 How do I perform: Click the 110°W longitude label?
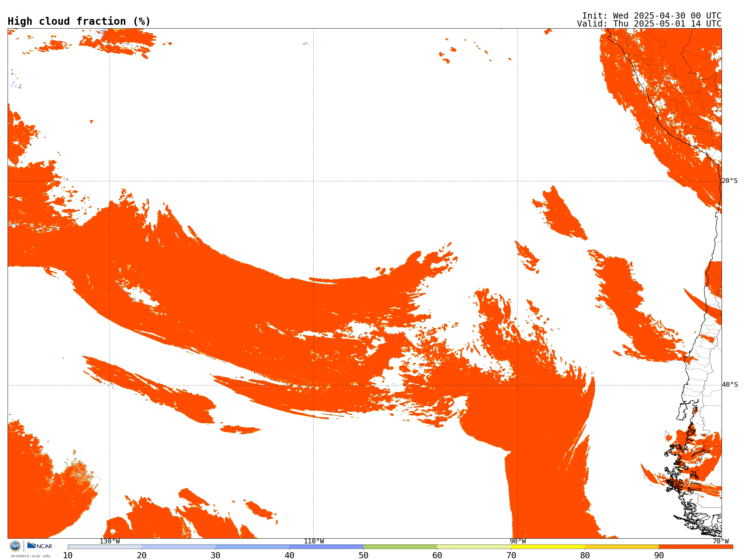pos(314,541)
